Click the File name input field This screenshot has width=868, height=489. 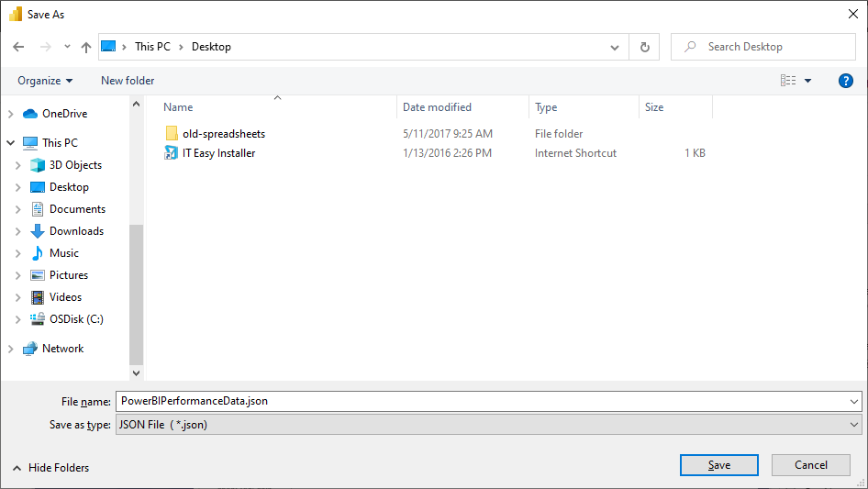tap(482, 402)
